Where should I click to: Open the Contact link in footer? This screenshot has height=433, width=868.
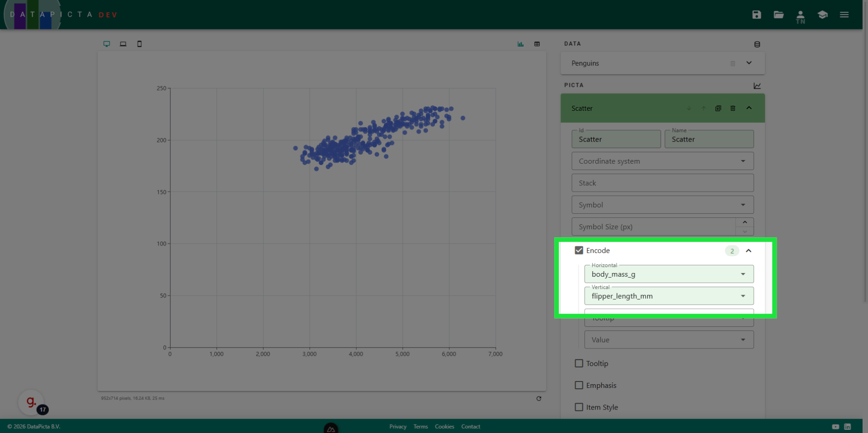[471, 427]
